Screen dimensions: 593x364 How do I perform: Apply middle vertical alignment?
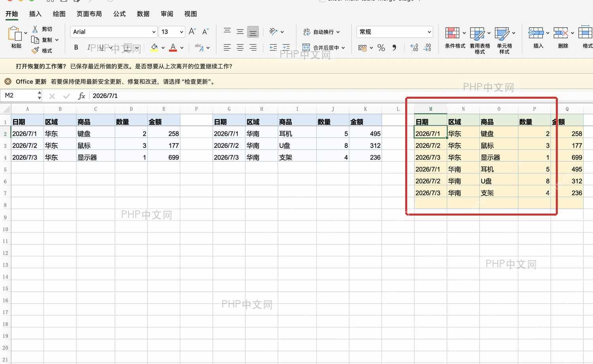(x=240, y=32)
